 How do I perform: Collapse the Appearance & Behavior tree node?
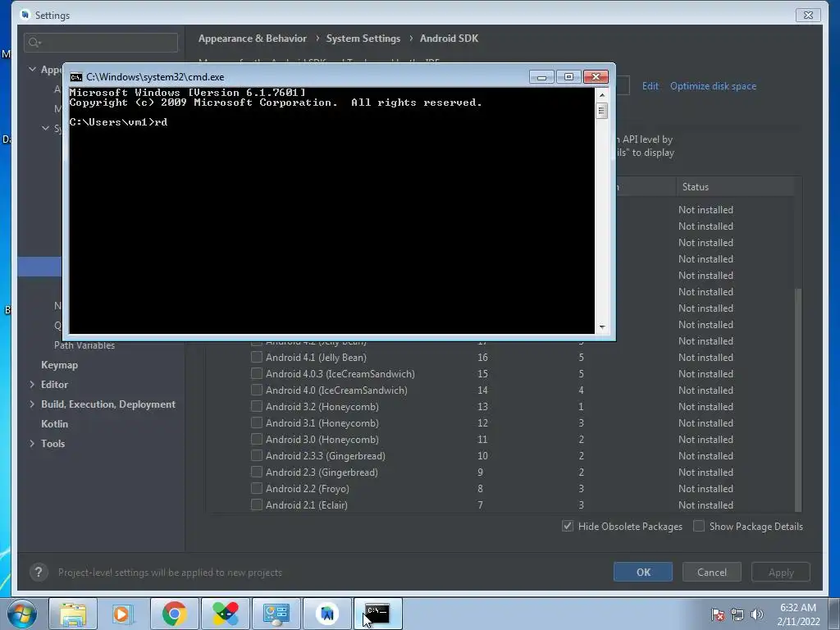point(32,69)
